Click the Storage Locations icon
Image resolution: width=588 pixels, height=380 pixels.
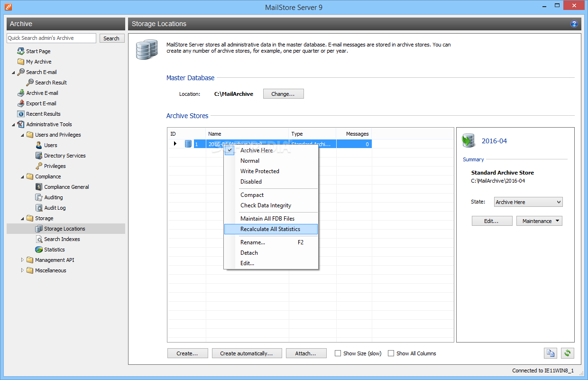[x=39, y=229]
